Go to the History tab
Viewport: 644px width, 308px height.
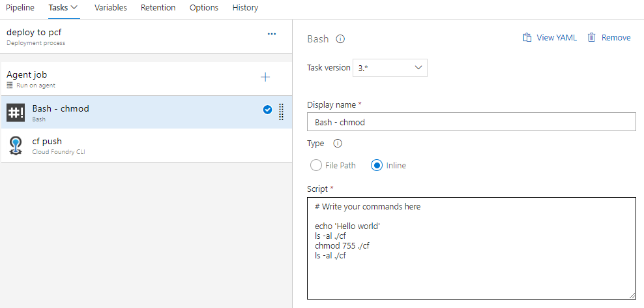(245, 8)
